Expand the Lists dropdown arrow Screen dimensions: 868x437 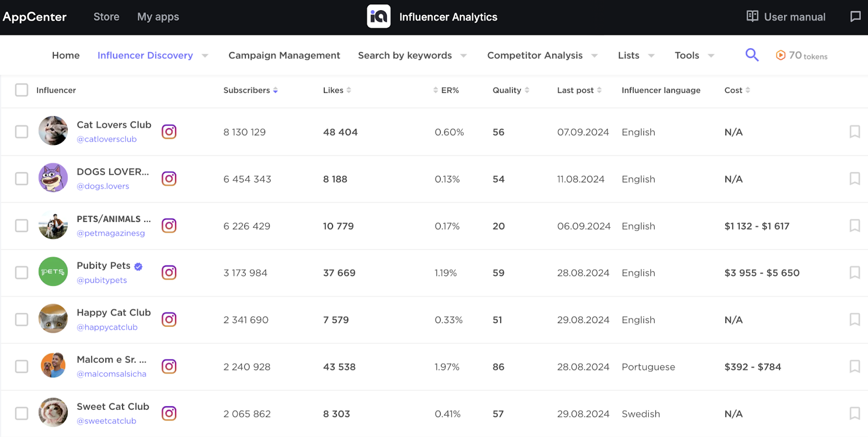tap(652, 55)
